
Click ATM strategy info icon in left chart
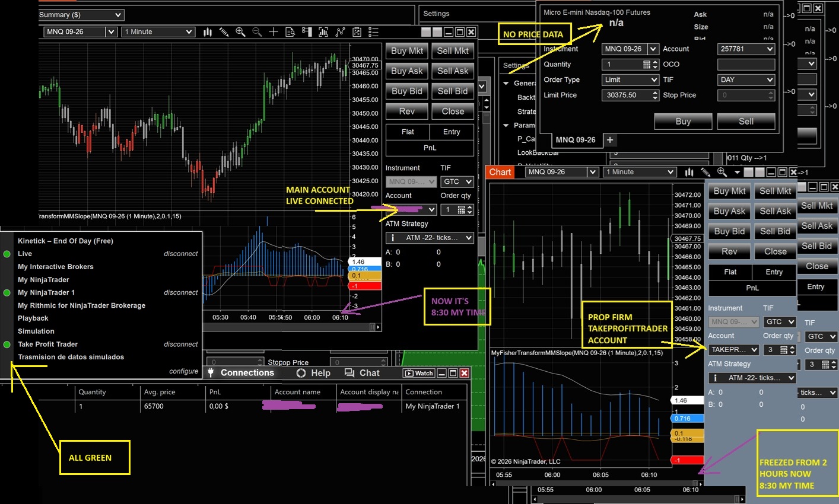pos(393,238)
